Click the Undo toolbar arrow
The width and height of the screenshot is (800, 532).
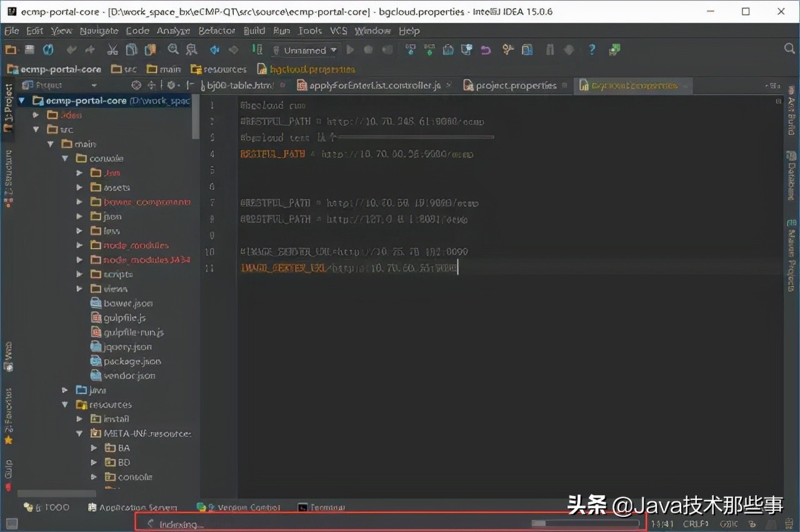point(71,50)
